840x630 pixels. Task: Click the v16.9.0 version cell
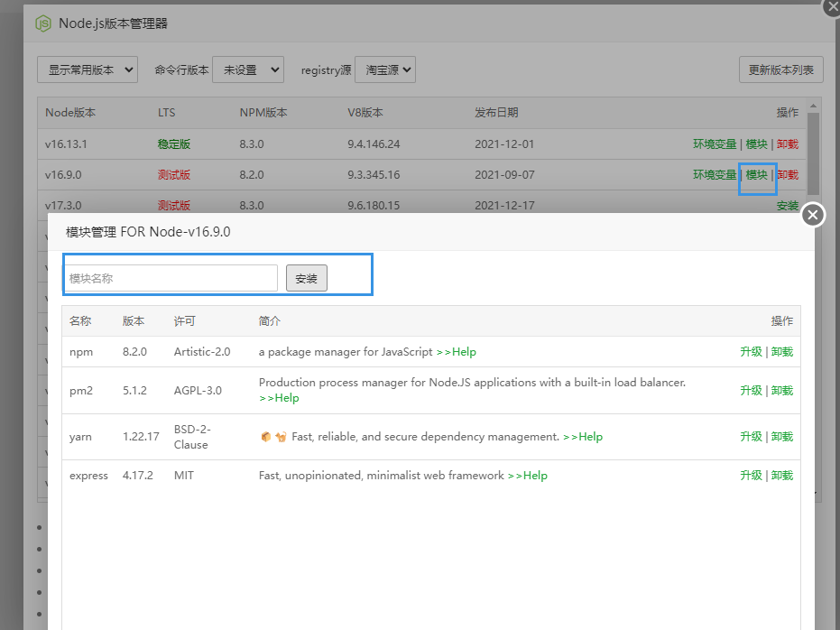pos(63,174)
